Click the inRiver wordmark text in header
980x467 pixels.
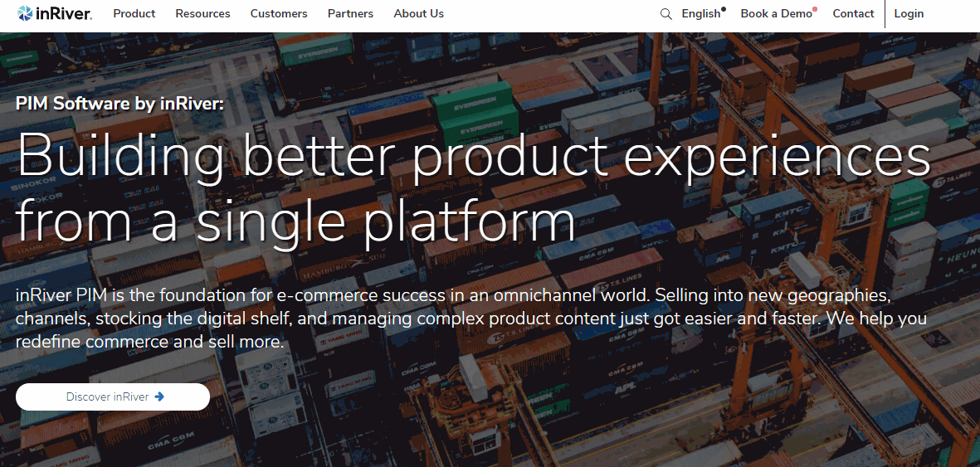coord(64,14)
